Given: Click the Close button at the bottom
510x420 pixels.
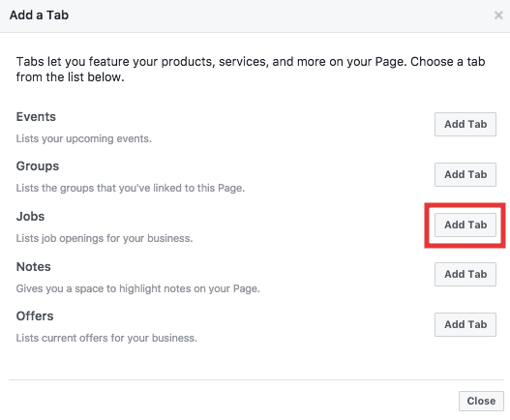Looking at the screenshot, I should tap(481, 402).
